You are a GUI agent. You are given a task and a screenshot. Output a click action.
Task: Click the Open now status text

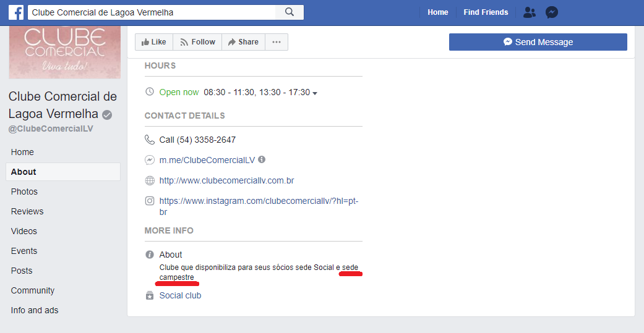click(179, 92)
